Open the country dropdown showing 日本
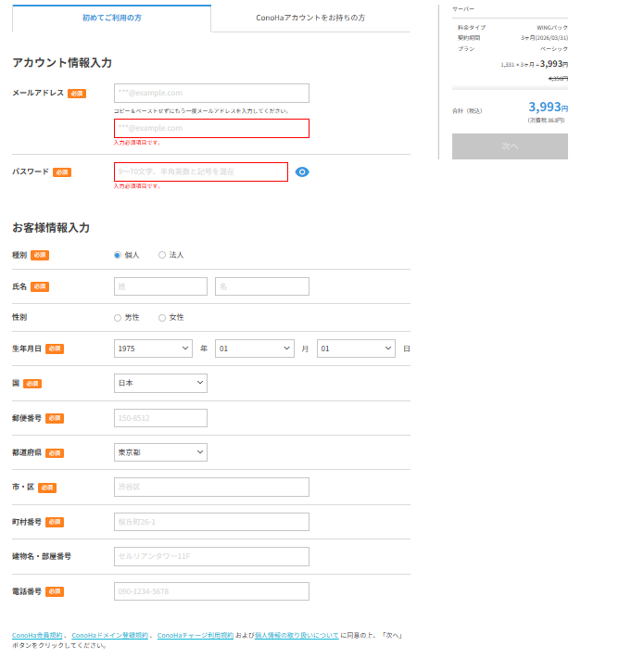Viewport: 619px width, 672px height. point(160,383)
